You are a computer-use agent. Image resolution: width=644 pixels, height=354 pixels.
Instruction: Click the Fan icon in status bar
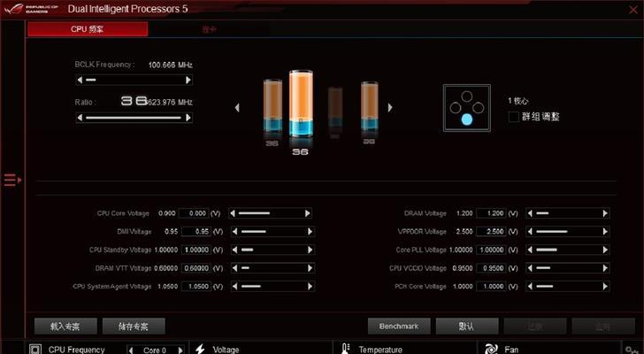pyautogui.click(x=491, y=349)
